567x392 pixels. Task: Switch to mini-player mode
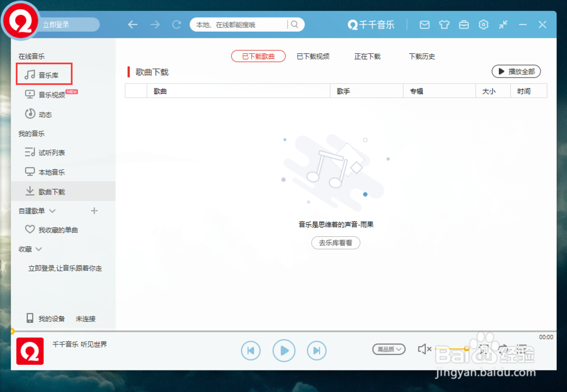pos(503,24)
